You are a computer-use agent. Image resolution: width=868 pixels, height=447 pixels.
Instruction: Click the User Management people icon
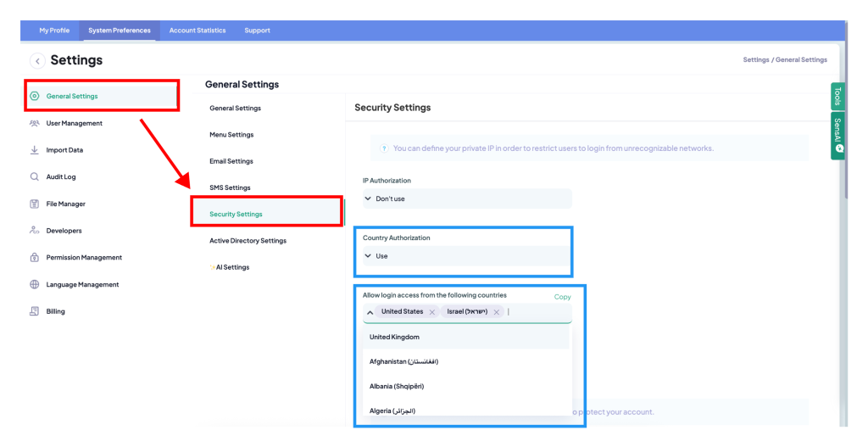pyautogui.click(x=34, y=123)
